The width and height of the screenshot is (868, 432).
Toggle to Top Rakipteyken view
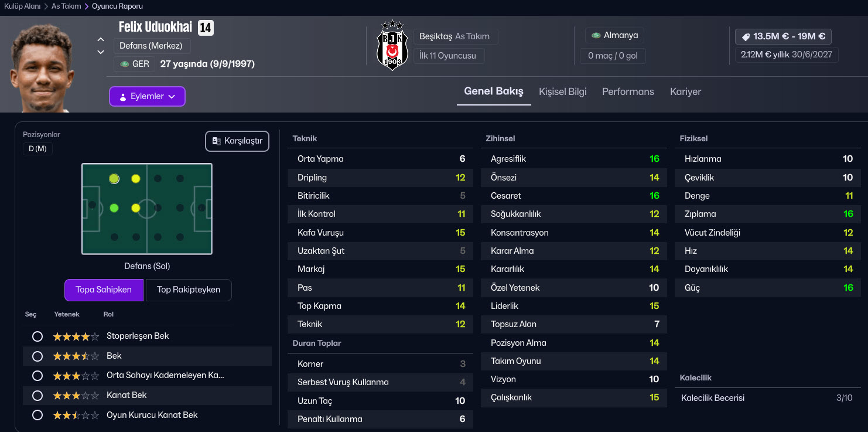point(189,290)
